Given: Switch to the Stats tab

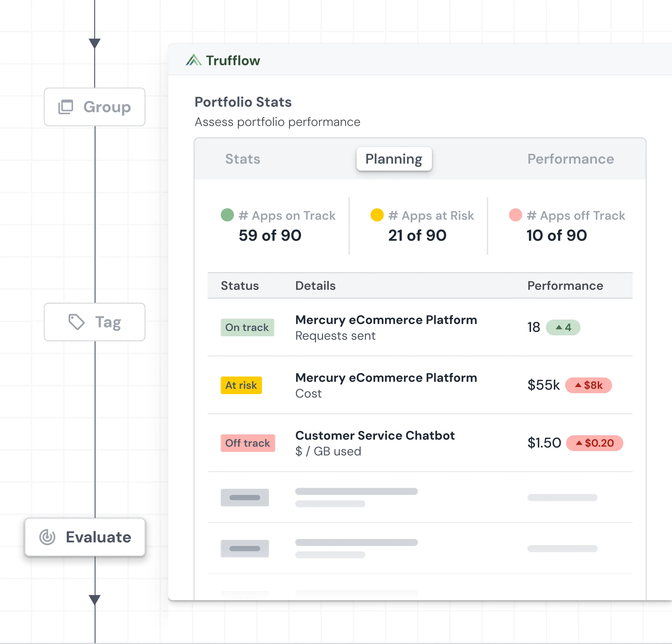Looking at the screenshot, I should tap(243, 159).
